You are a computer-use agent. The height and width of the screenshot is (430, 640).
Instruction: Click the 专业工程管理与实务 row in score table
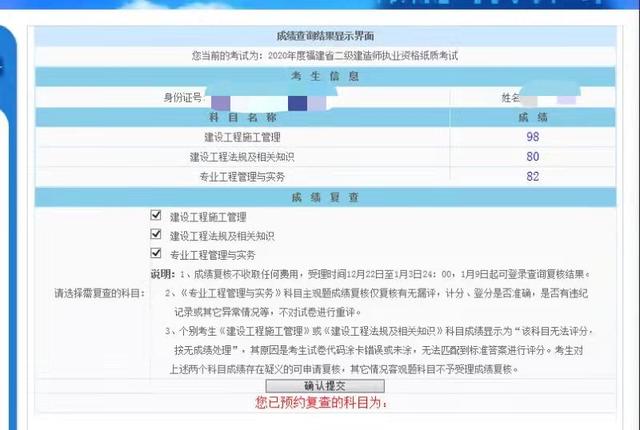coord(325,177)
